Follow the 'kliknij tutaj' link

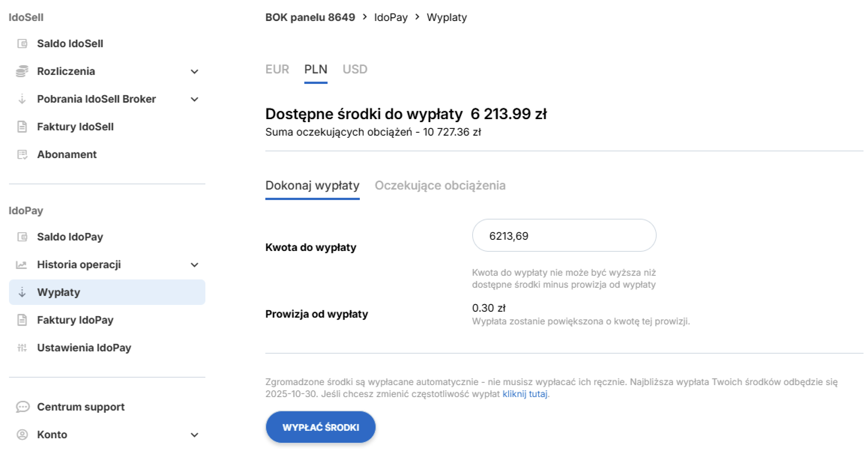pos(525,394)
